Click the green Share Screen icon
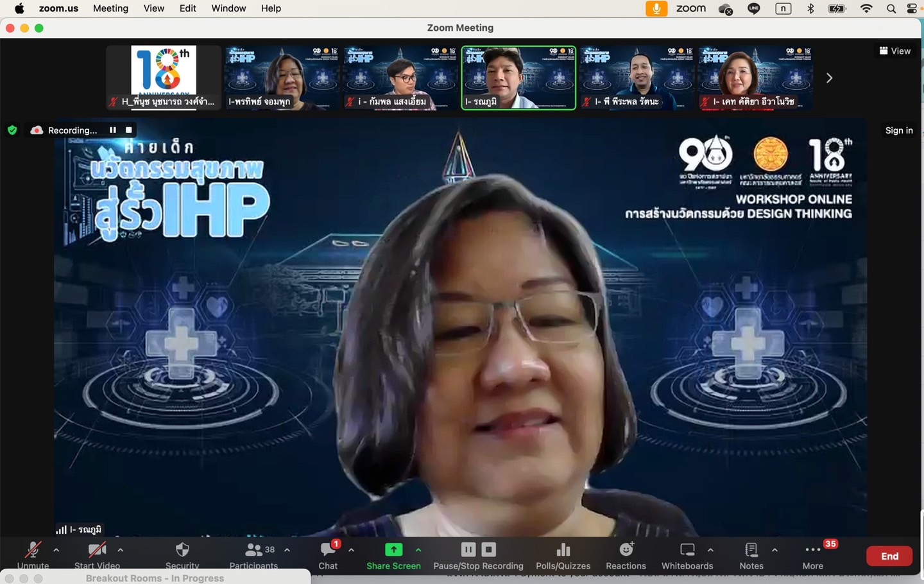 (393, 550)
